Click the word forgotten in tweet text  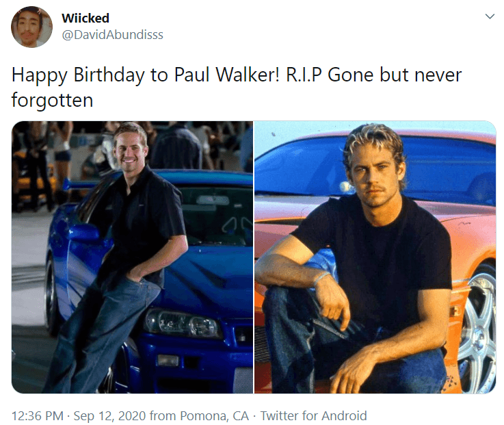click(52, 100)
